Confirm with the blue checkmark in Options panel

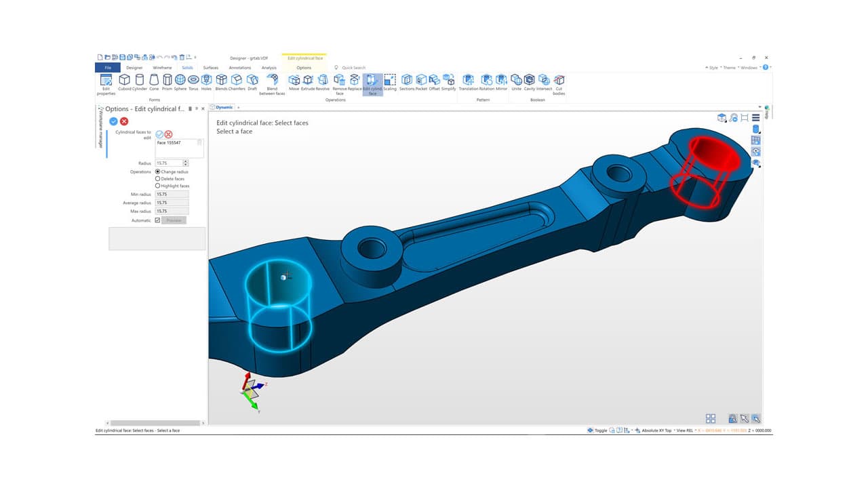click(113, 121)
